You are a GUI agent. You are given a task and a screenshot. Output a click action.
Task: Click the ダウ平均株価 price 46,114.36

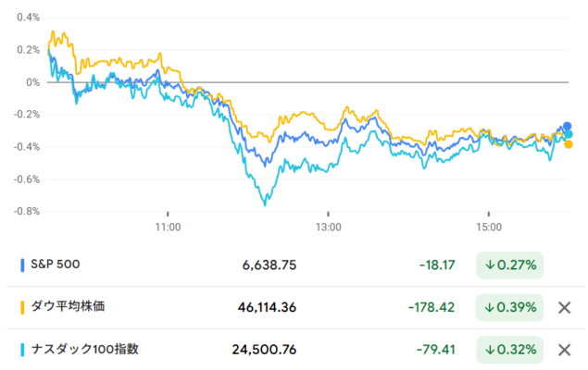pos(263,307)
